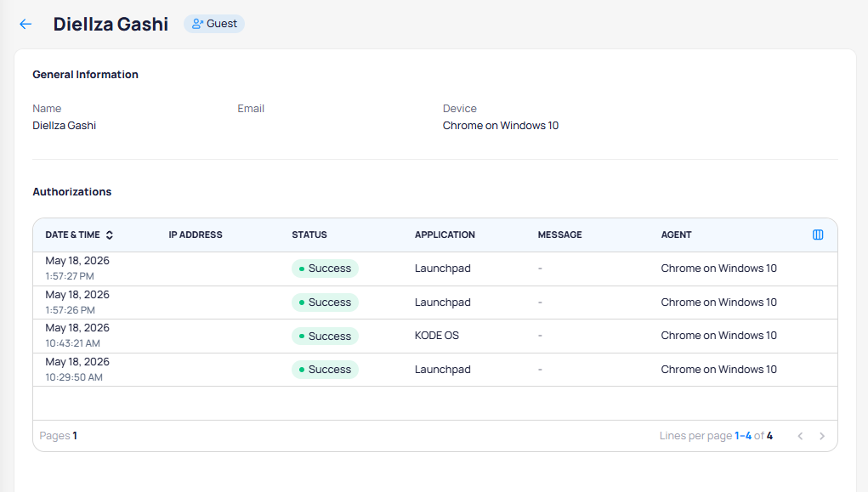The height and width of the screenshot is (492, 868).
Task: Click the General Information heading
Action: pos(85,74)
